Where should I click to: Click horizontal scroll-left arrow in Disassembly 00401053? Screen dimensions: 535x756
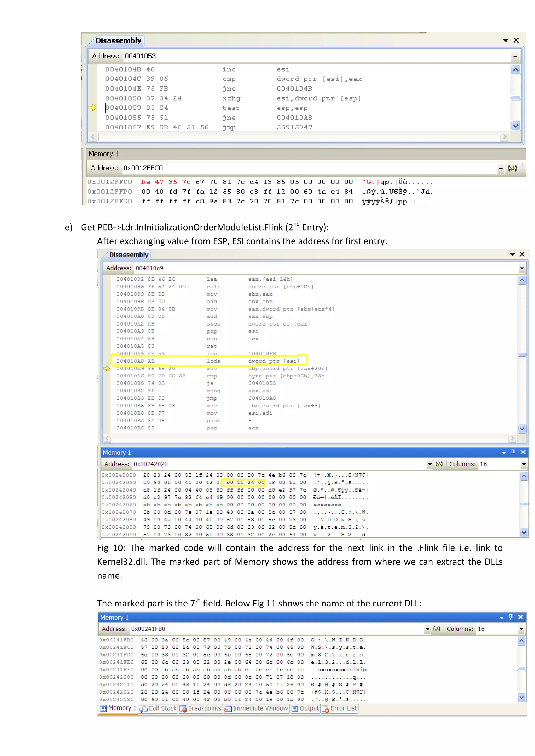click(93, 137)
